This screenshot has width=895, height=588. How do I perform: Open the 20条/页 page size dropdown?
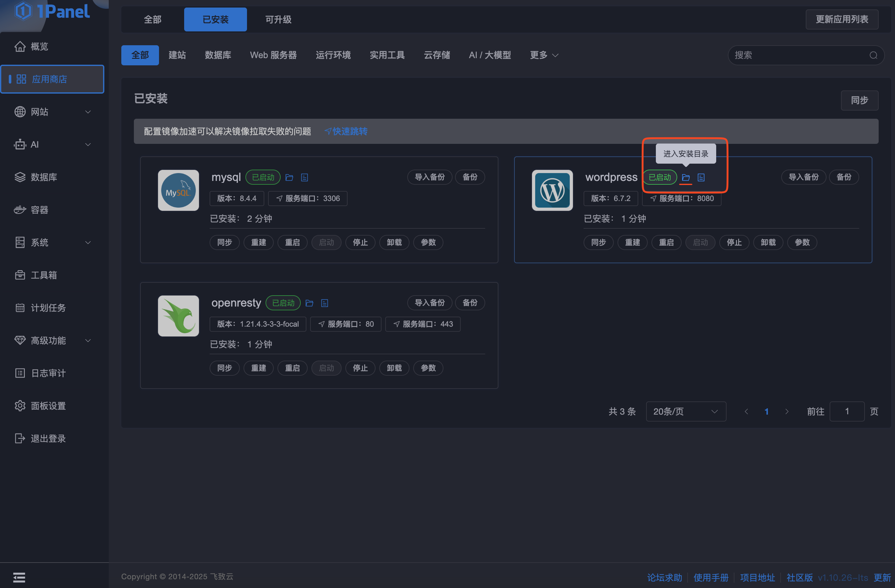685,412
